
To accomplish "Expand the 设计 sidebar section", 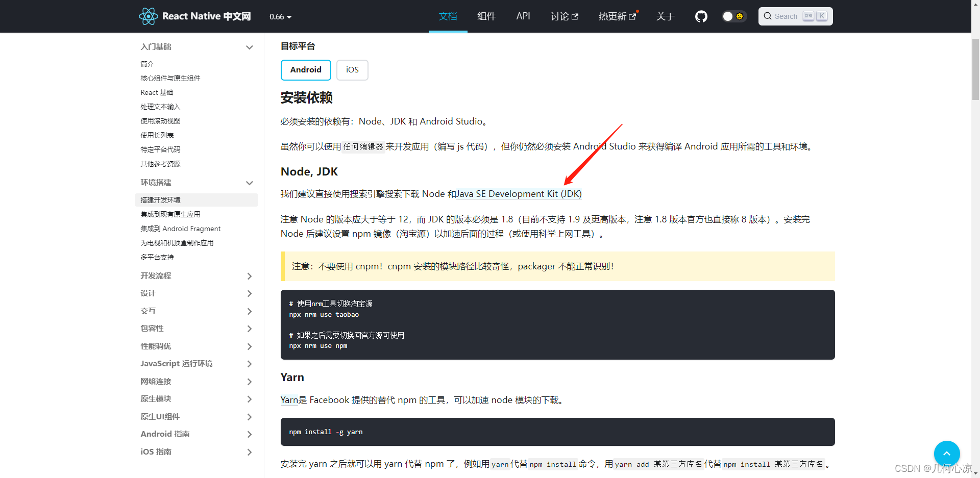I will 197,293.
